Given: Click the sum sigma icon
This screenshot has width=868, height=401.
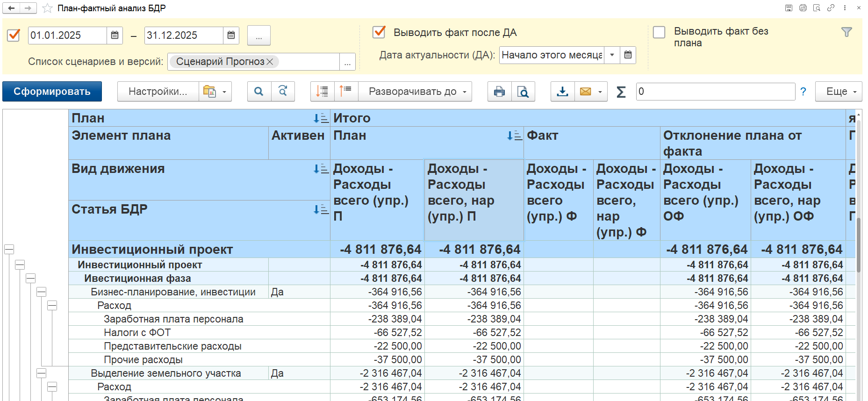Looking at the screenshot, I should click(621, 92).
